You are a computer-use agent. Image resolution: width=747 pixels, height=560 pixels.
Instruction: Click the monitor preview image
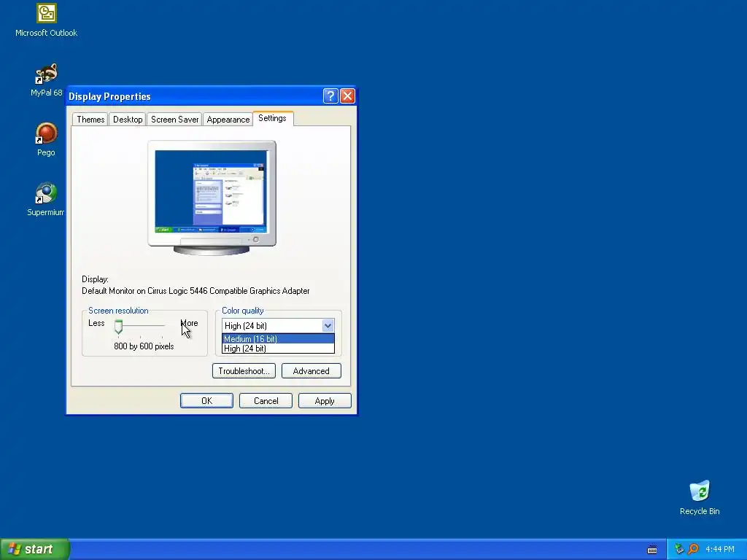coord(212,198)
